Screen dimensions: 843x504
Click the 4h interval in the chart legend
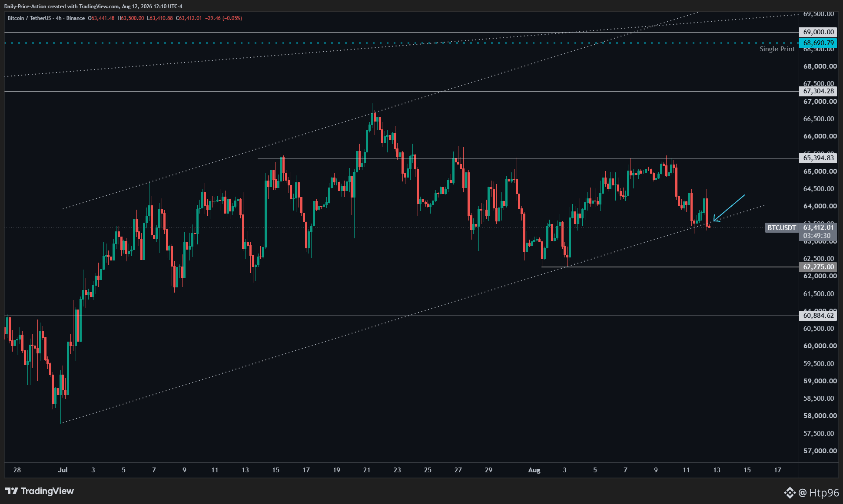tap(59, 18)
